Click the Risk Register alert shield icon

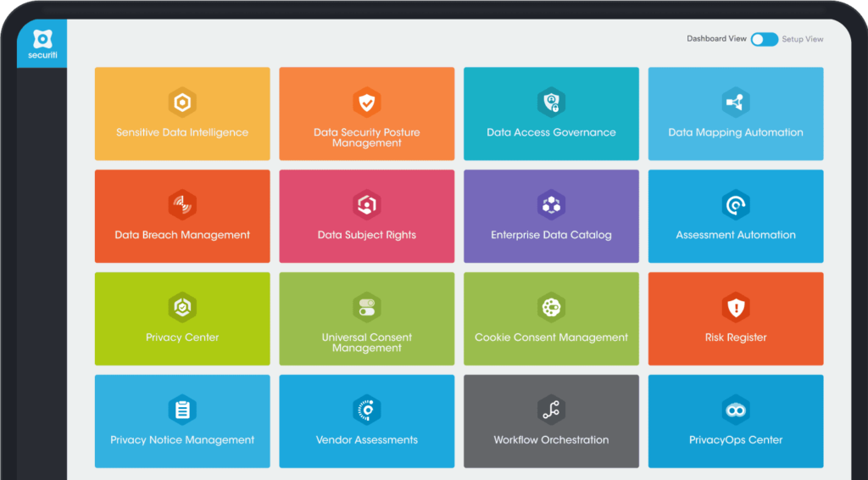pyautogui.click(x=735, y=308)
